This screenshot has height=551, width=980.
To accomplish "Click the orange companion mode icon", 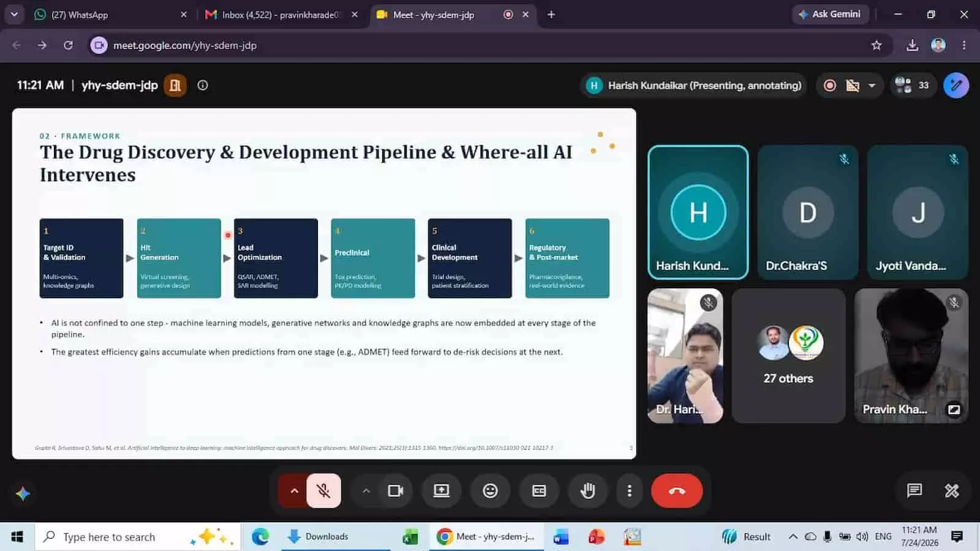I will click(175, 85).
